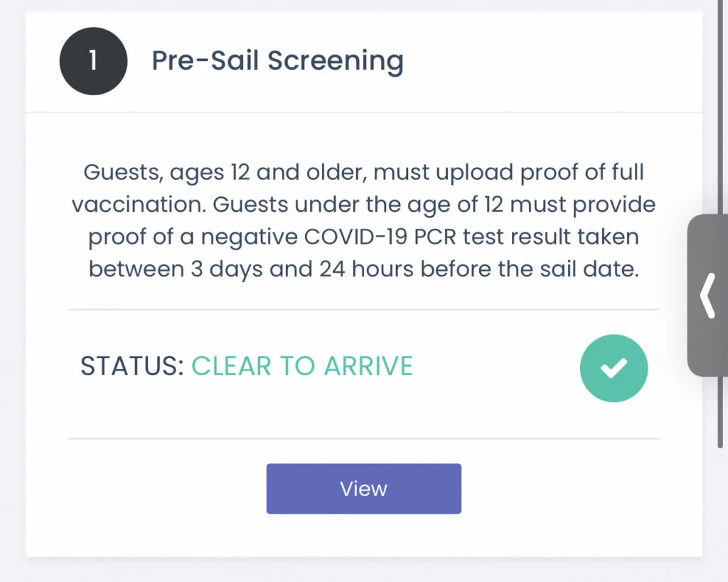Click the vertical scrollbar on the right edge

click(x=720, y=222)
